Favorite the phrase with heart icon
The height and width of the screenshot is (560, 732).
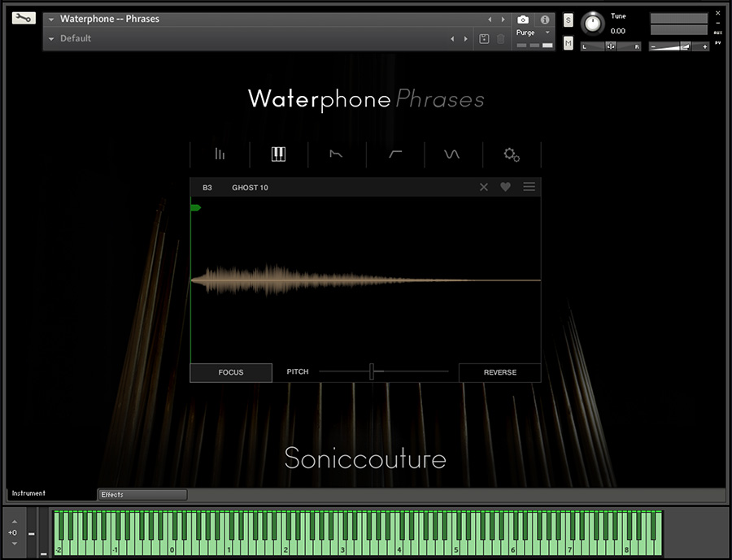505,187
